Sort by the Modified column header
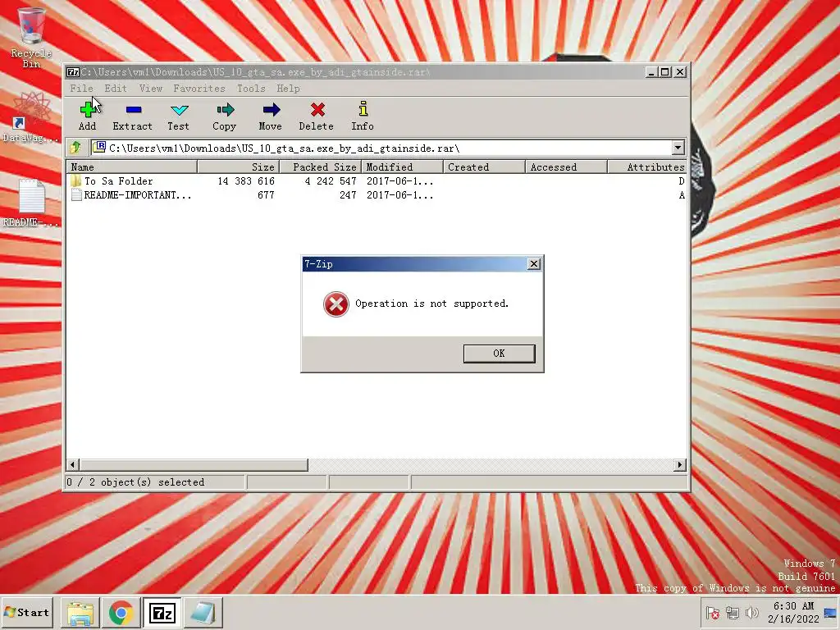Screen dimensions: 840x630 click(402, 167)
